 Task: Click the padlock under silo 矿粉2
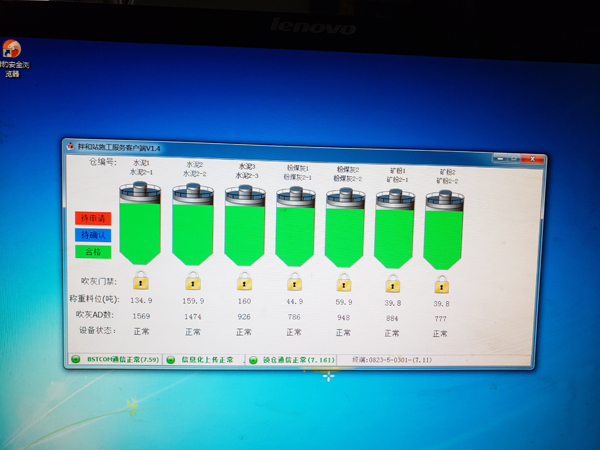(441, 283)
